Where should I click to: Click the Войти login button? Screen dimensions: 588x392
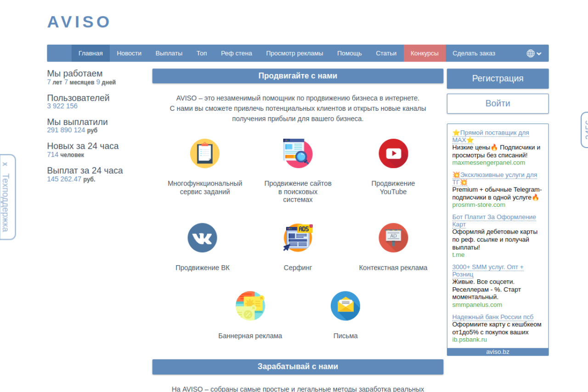click(498, 103)
